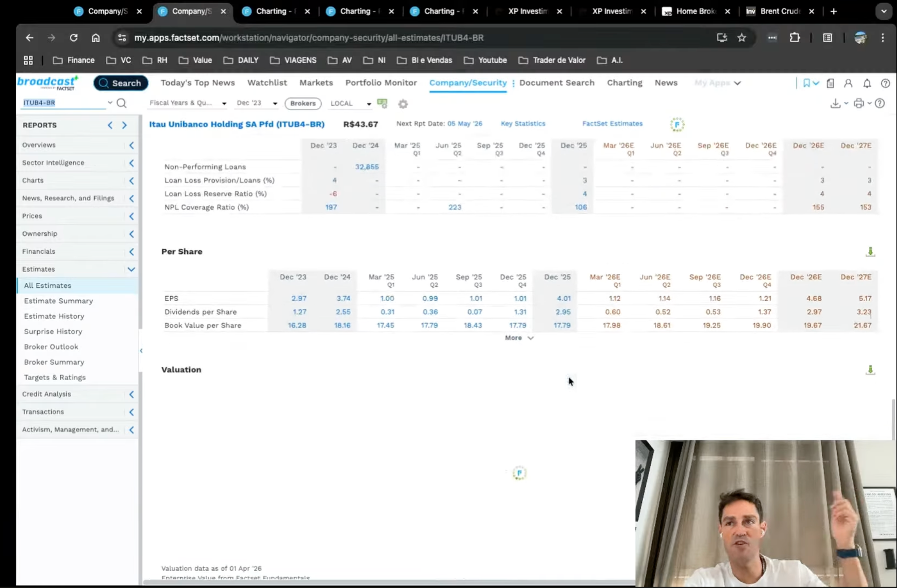This screenshot has height=588, width=897.
Task: Open the Portfolio Monitor tab
Action: [381, 83]
